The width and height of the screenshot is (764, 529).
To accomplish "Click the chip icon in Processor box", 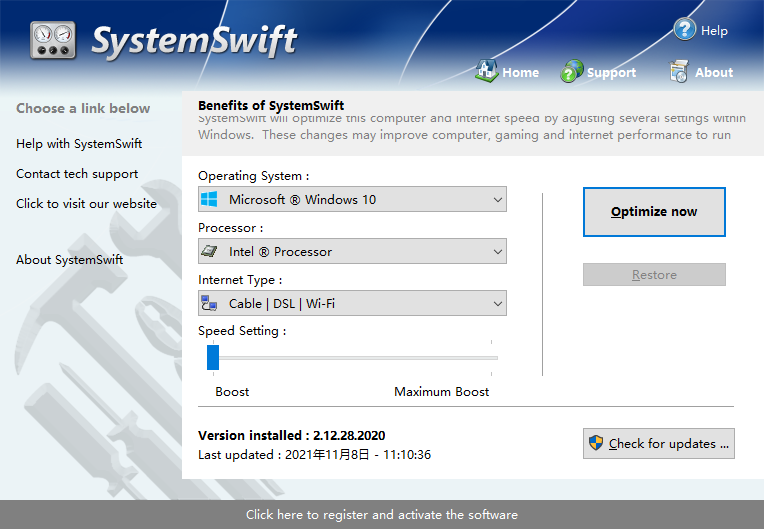I will pyautogui.click(x=210, y=251).
